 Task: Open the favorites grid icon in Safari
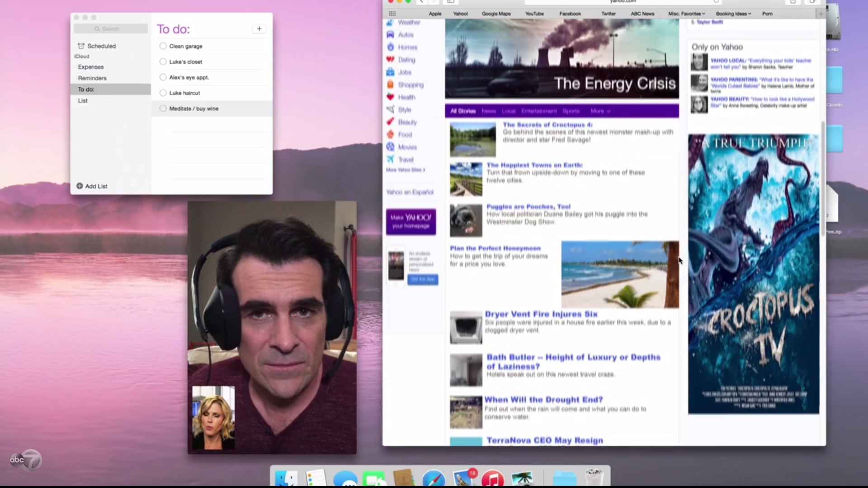392,14
